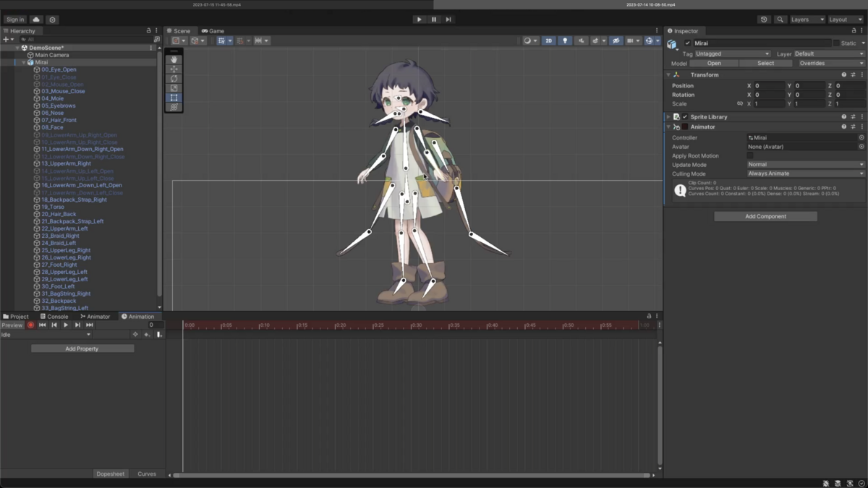Switch to the Game tab
Image resolution: width=868 pixels, height=488 pixels.
[213, 31]
